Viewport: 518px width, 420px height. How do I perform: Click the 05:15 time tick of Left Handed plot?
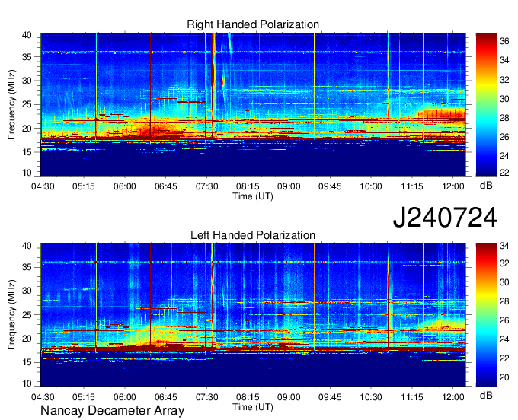[x=84, y=396]
